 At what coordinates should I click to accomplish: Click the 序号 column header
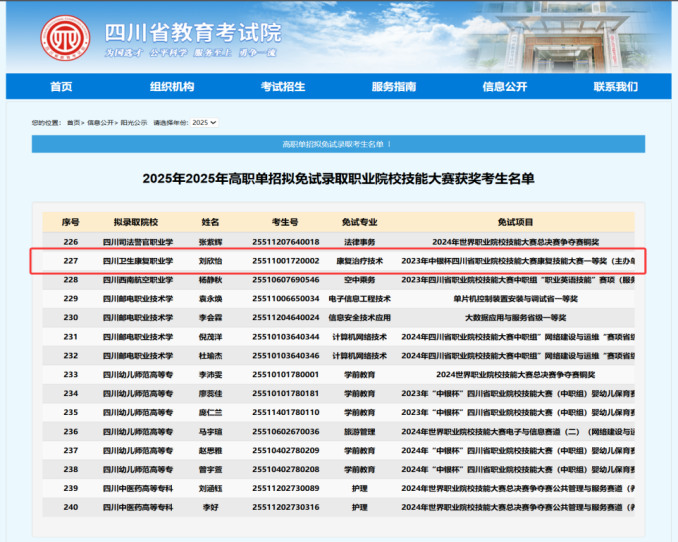(x=70, y=222)
